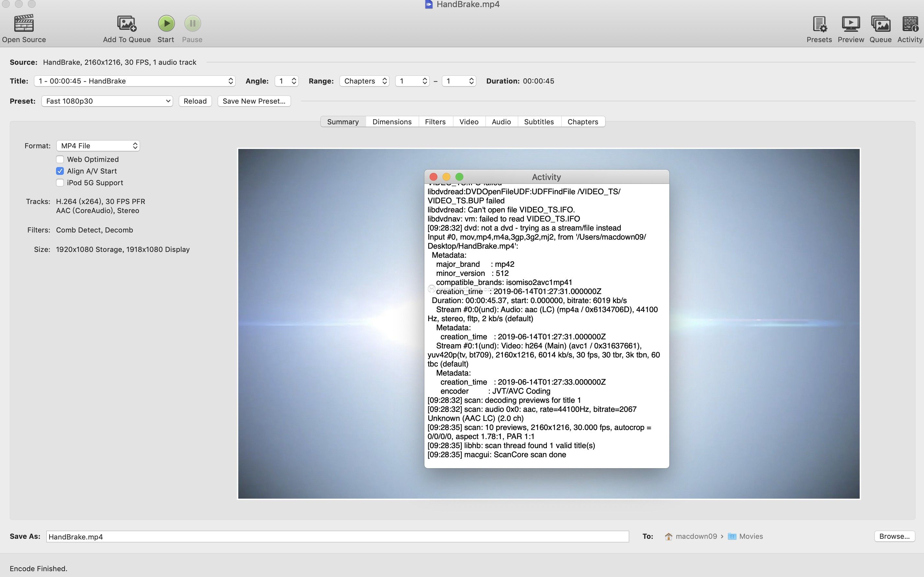Switch to the Dimensions tab
This screenshot has height=577, width=924.
[x=392, y=122]
